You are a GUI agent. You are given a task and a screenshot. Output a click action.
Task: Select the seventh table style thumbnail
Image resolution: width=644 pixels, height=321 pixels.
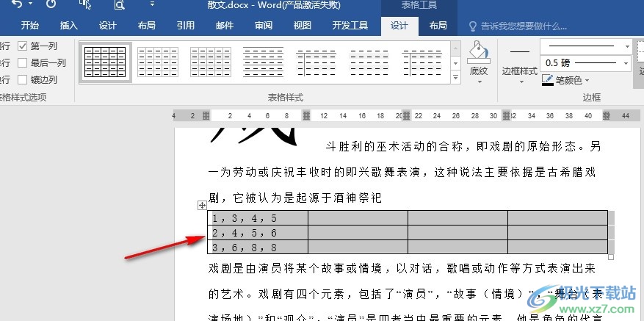coord(422,62)
